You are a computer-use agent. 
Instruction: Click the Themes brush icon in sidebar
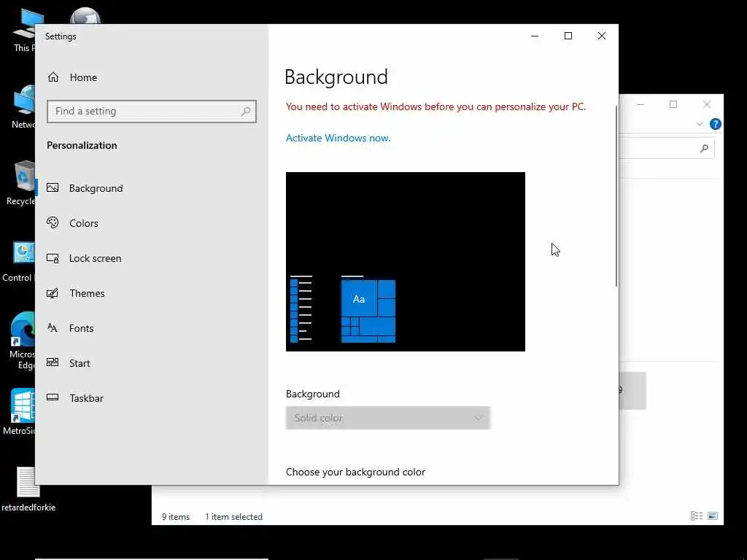(53, 293)
